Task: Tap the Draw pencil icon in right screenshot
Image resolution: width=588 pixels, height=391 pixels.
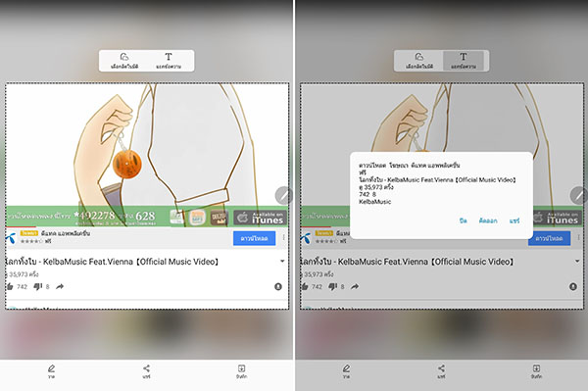Action: click(346, 368)
